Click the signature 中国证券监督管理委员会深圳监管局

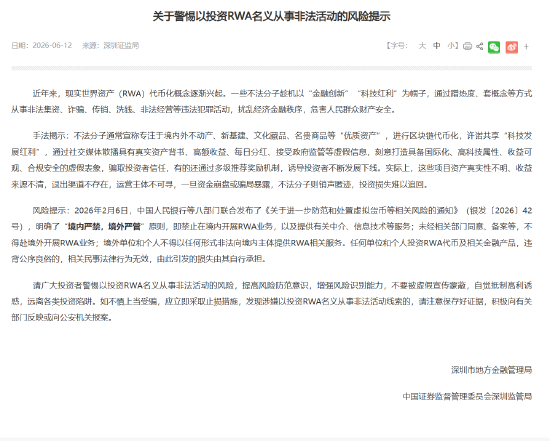point(467,396)
